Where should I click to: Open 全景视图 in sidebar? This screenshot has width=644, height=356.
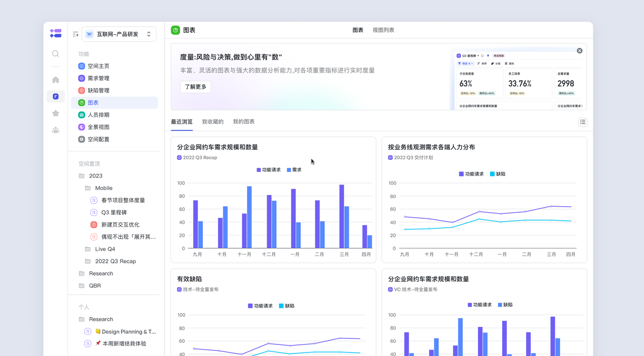click(x=114, y=127)
